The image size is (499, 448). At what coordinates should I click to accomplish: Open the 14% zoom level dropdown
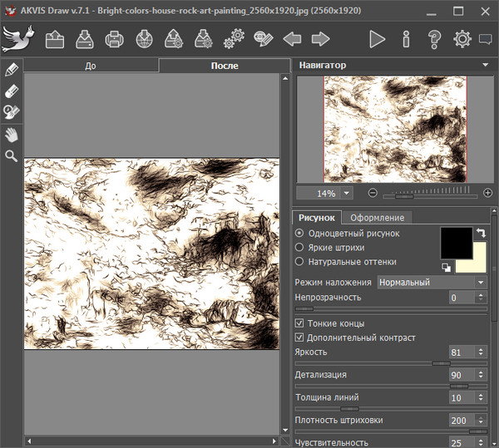pos(346,193)
